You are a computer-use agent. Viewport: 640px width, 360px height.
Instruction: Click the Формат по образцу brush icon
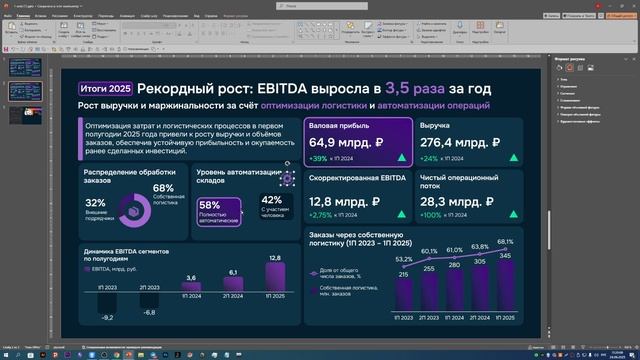point(22,36)
